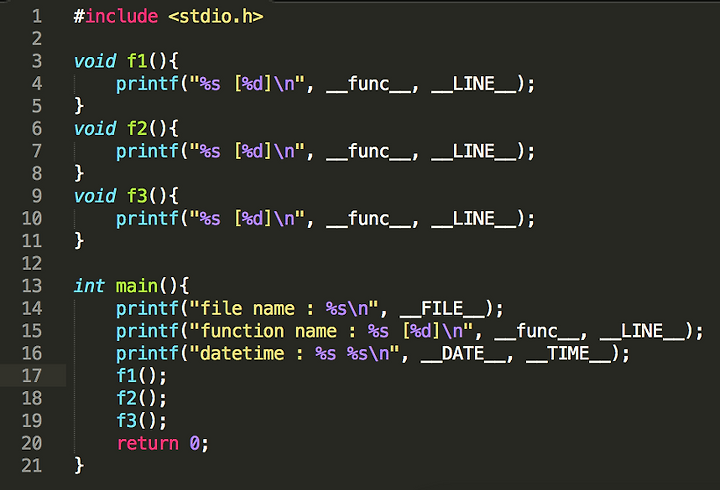Click __func__ on line 15

pos(537,331)
